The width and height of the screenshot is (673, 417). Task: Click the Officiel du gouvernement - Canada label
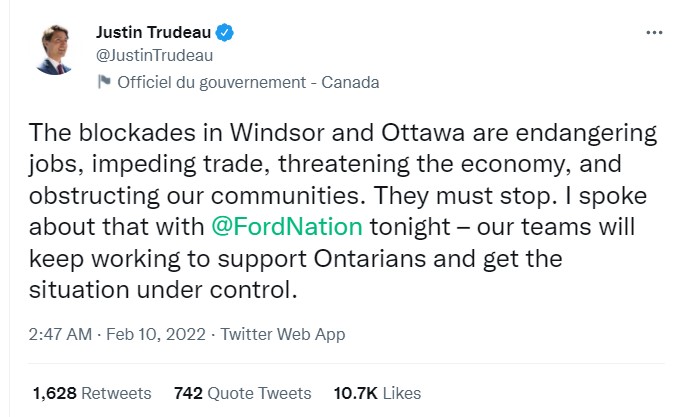pyautogui.click(x=248, y=83)
